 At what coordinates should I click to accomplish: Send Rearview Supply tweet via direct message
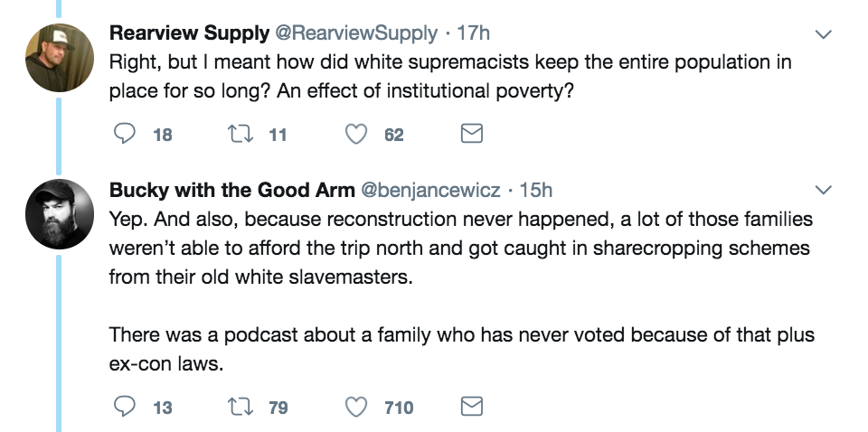(x=472, y=135)
